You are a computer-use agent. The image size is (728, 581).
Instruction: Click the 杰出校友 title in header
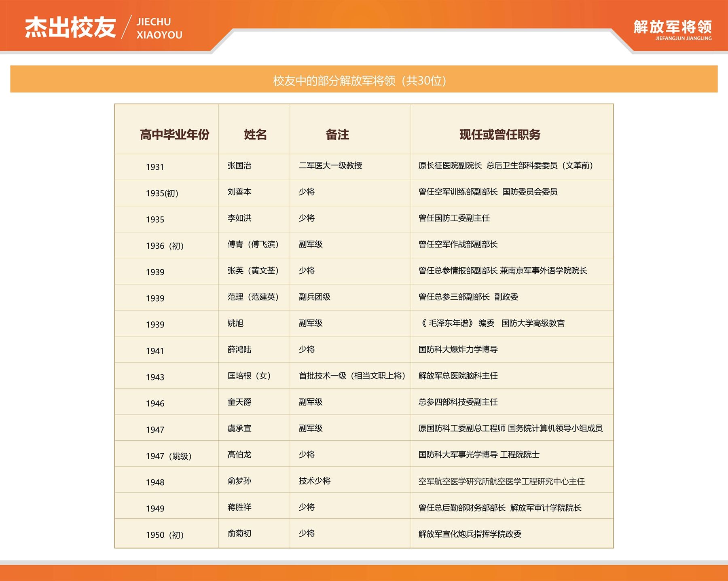[70, 28]
